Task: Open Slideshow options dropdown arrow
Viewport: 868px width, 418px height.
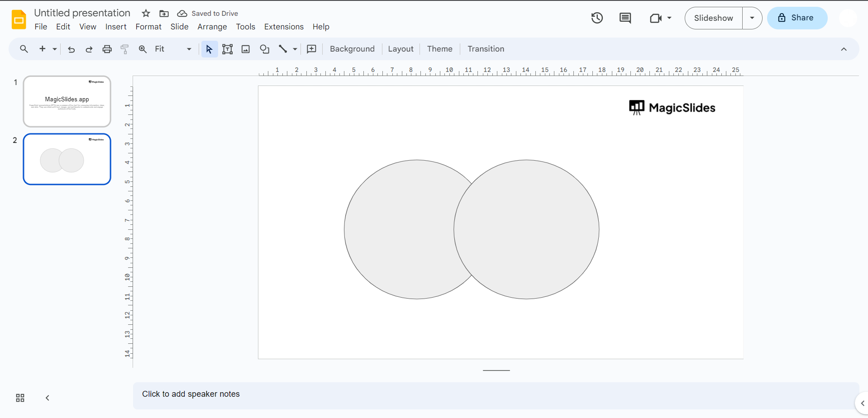Action: click(752, 18)
